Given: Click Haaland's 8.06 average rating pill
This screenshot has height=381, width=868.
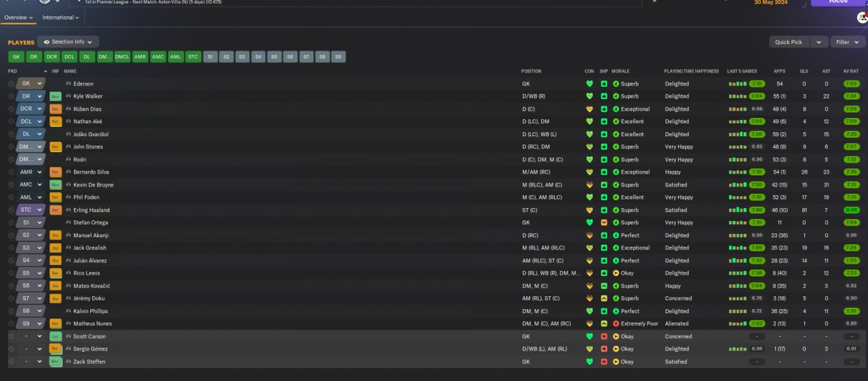Looking at the screenshot, I should [852, 210].
